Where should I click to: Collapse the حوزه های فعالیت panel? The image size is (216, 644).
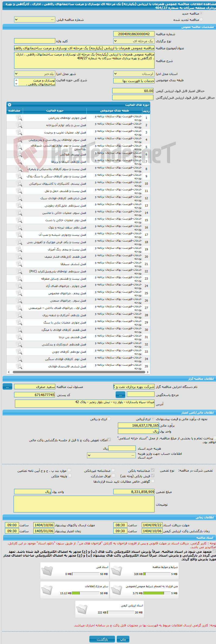click(9, 104)
